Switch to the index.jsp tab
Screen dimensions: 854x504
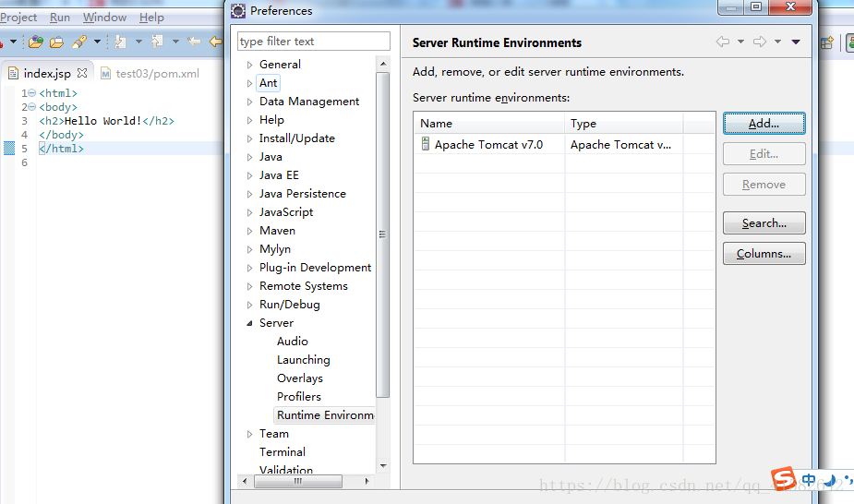[47, 73]
